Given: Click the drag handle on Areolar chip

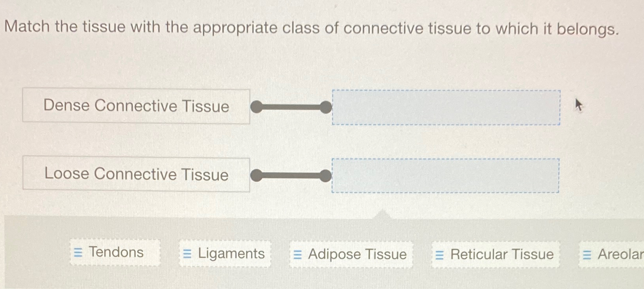Looking at the screenshot, I should click(586, 254).
